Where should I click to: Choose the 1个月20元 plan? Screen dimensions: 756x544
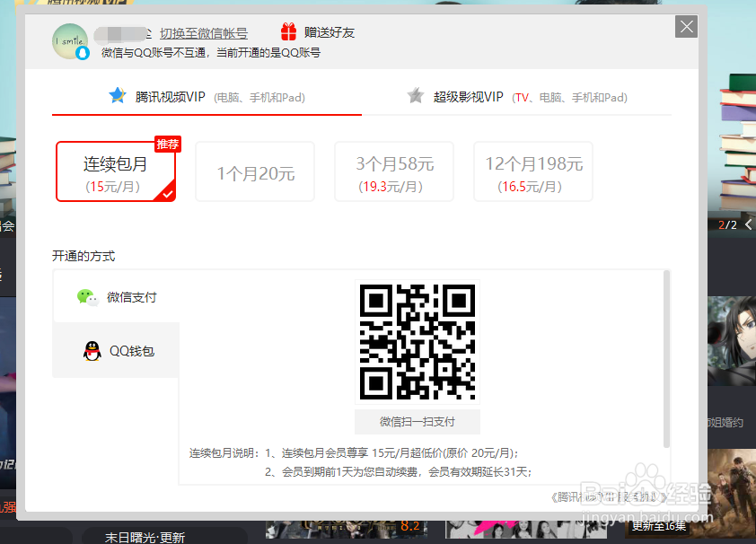pos(255,171)
